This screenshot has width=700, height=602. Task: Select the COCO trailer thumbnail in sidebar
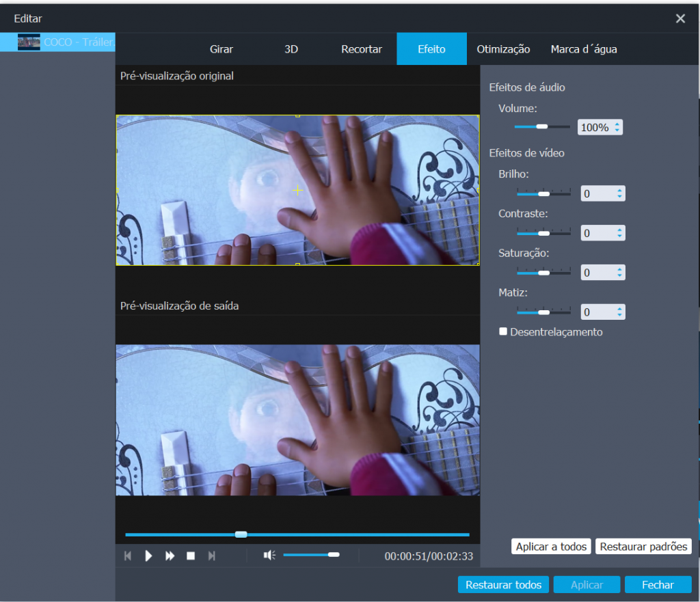[29, 42]
